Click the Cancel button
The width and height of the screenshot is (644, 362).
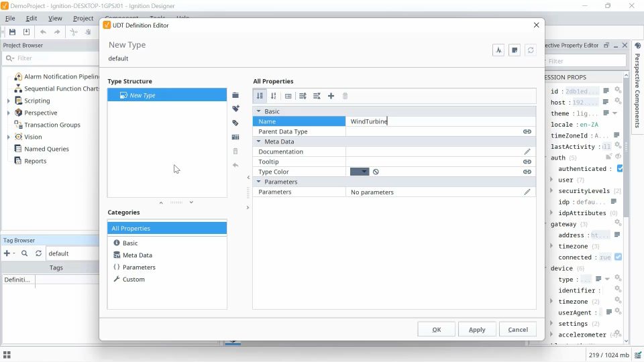tap(517, 330)
